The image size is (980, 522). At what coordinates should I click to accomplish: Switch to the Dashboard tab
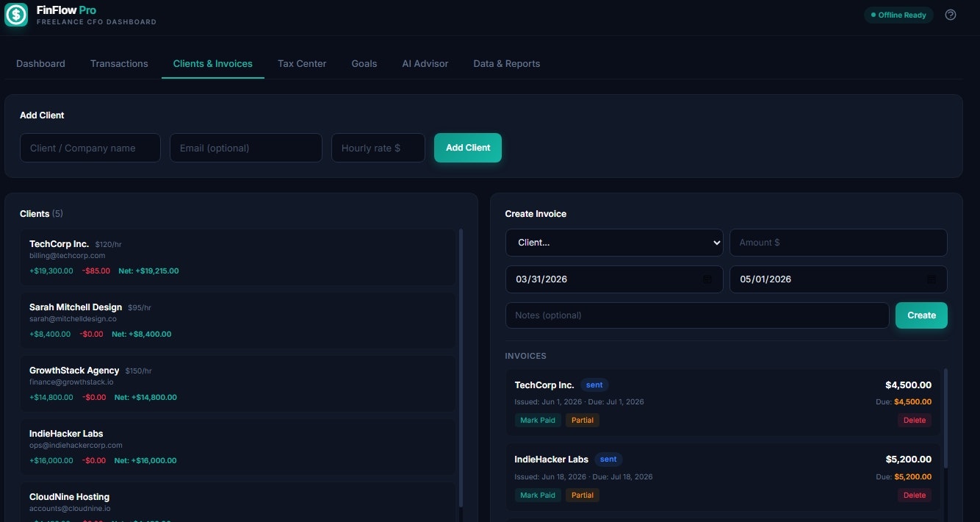tap(40, 63)
